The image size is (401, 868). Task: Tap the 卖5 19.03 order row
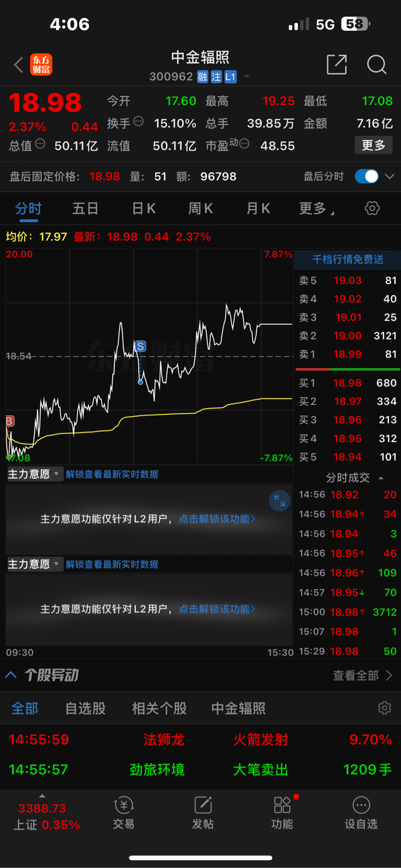pyautogui.click(x=348, y=280)
